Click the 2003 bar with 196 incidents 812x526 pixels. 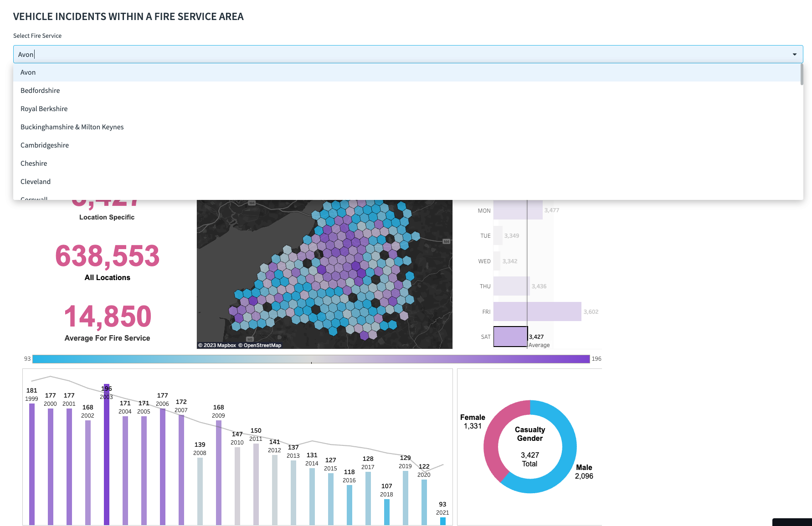tap(107, 455)
